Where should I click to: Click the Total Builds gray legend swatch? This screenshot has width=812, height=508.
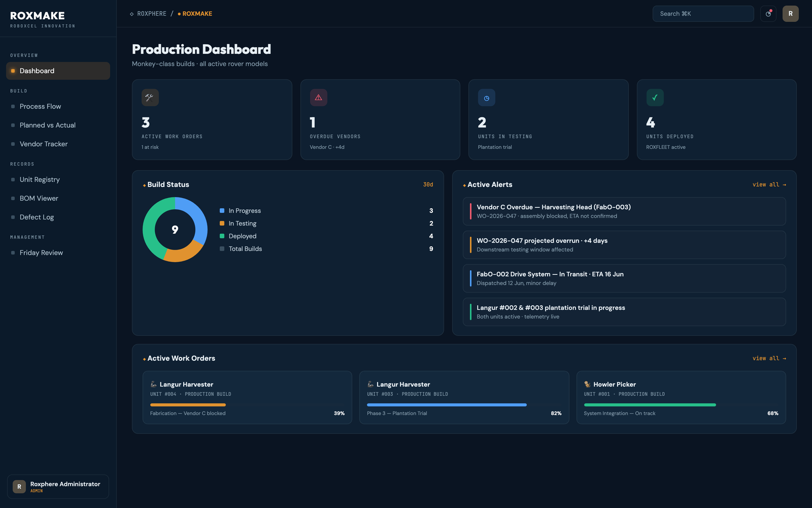click(x=222, y=248)
